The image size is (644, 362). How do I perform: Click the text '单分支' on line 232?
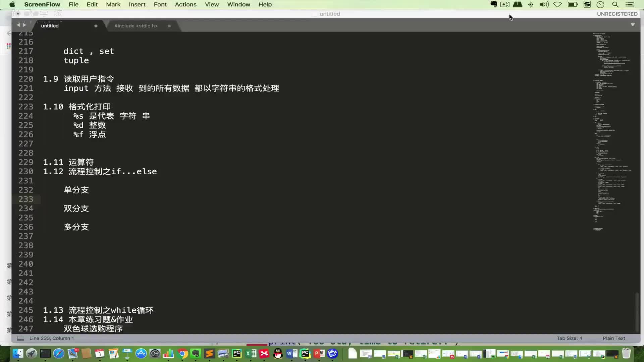click(76, 190)
